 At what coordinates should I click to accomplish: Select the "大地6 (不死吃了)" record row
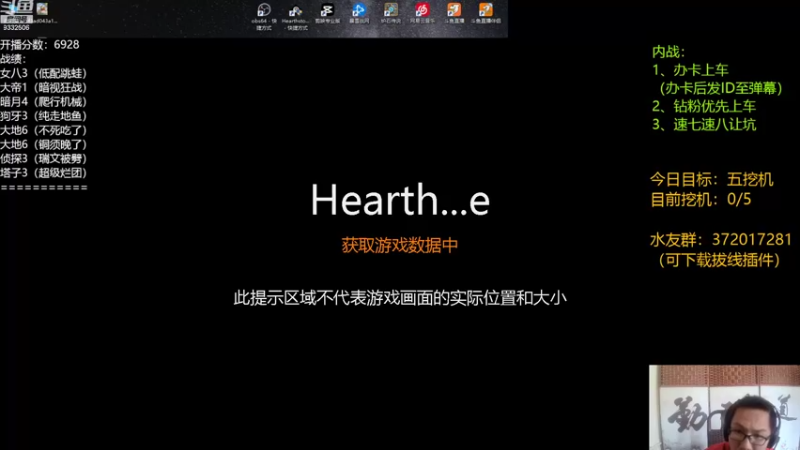point(44,130)
